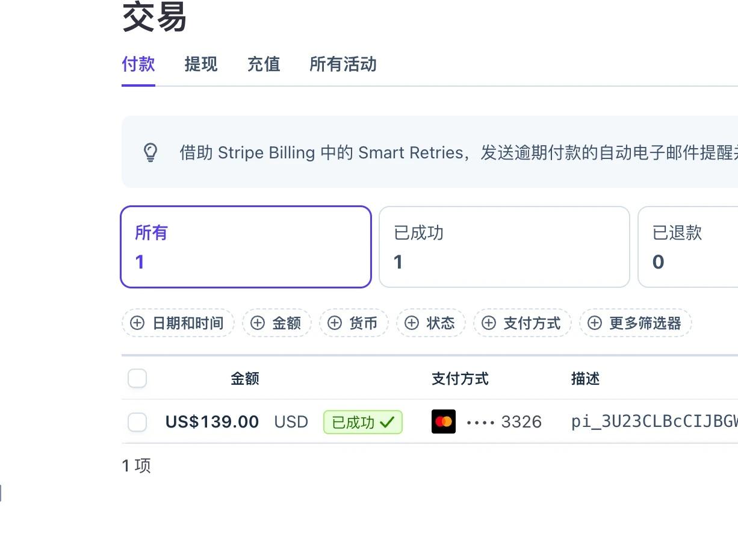Screen dimensions: 738x560
Task: Open the 货币 filter dropdown
Action: (354, 323)
